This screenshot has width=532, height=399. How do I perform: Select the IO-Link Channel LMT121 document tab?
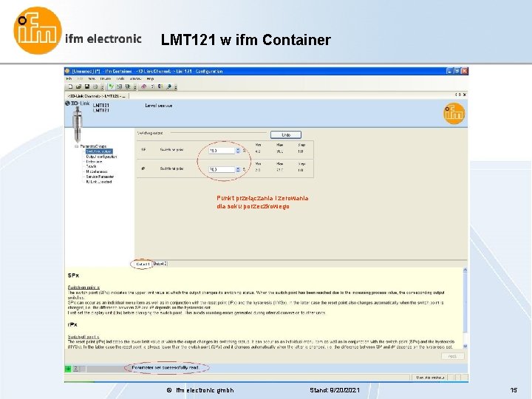(97, 96)
